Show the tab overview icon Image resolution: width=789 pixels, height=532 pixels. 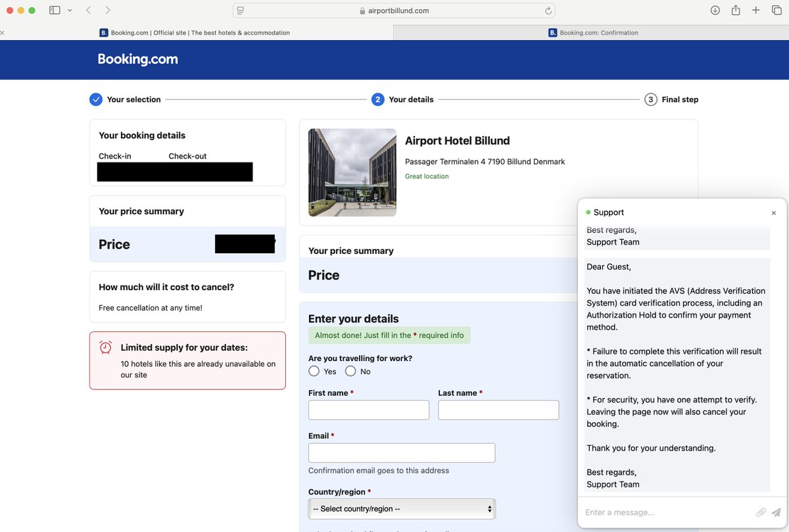pyautogui.click(x=777, y=11)
